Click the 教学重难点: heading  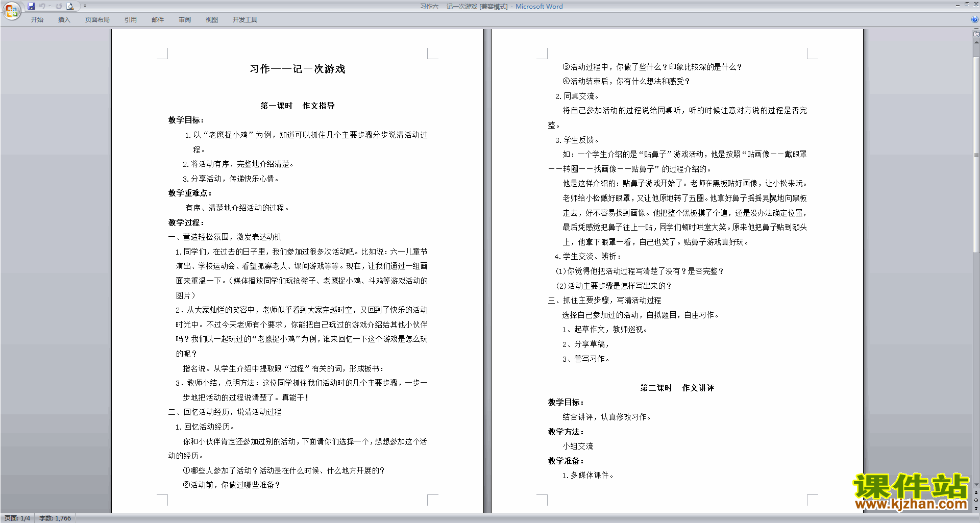190,193
